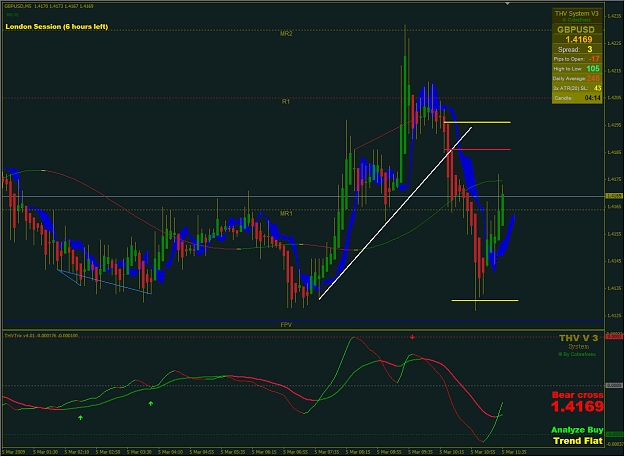
Task: Click the 1.4235 price axis label
Action: (613, 16)
